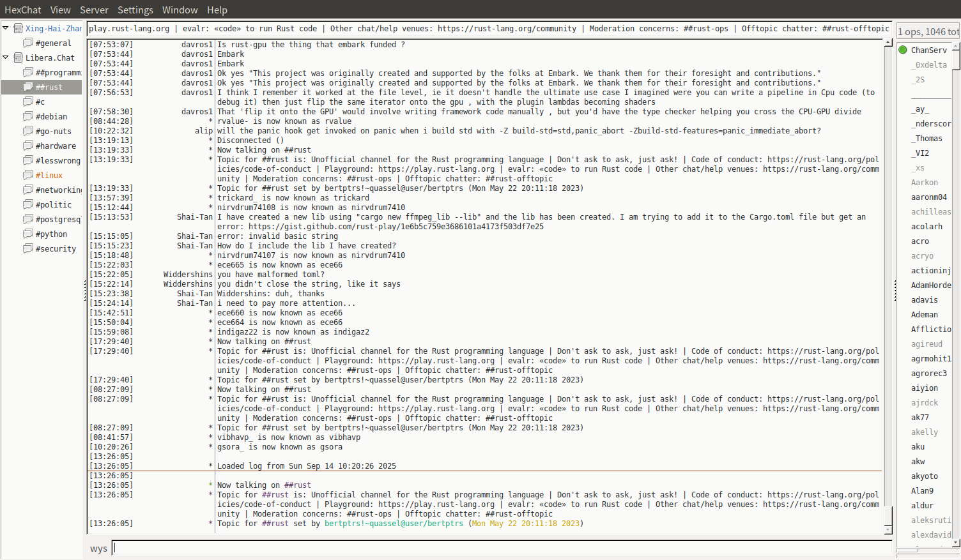Image resolution: width=961 pixels, height=560 pixels.
Task: Click the #networking channel icon
Action: click(28, 190)
